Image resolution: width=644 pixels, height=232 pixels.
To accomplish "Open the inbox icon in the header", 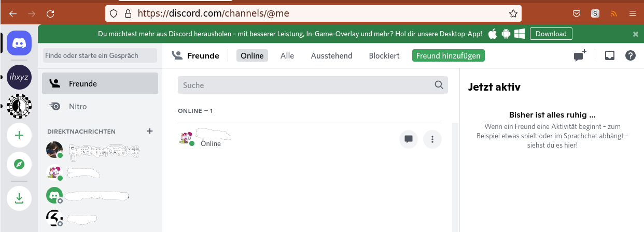I will [x=610, y=55].
